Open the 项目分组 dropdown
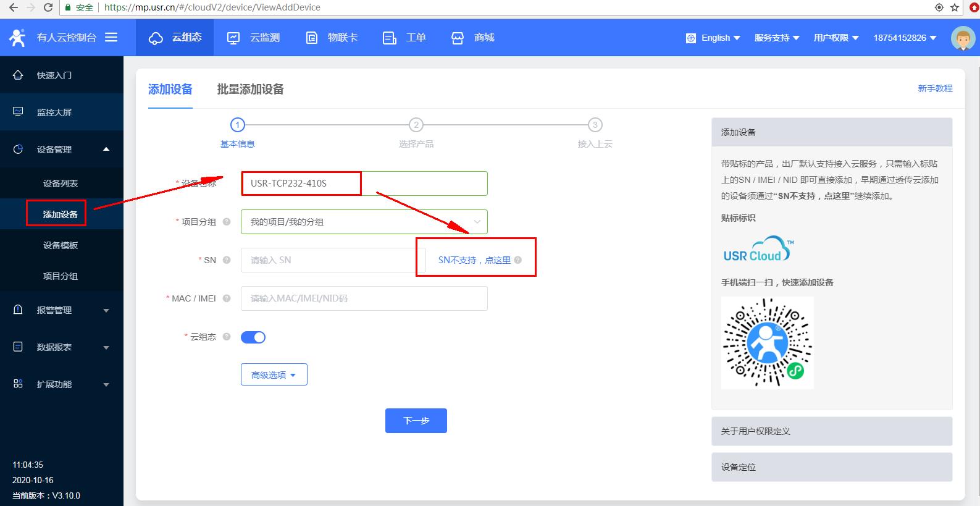The height and width of the screenshot is (506, 980). point(364,222)
